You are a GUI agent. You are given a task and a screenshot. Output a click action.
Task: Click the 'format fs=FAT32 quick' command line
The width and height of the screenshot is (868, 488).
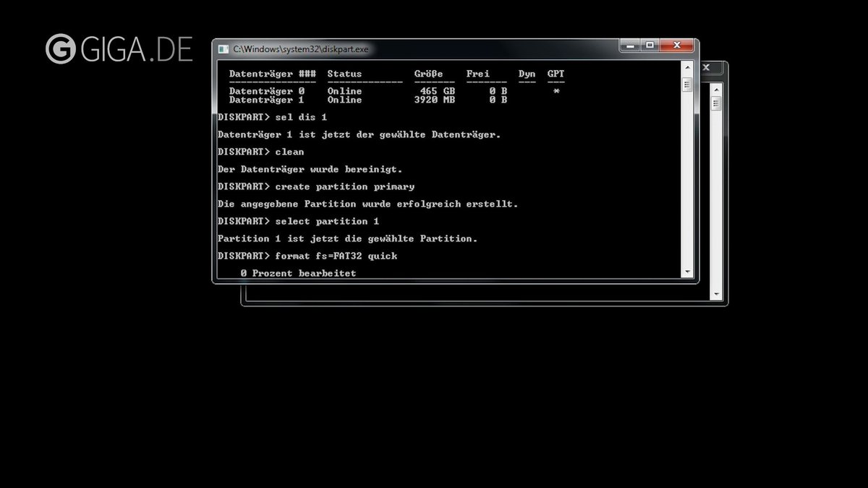click(336, 256)
